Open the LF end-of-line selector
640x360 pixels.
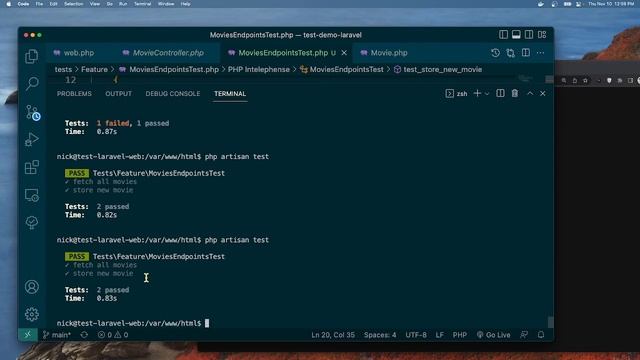click(x=440, y=335)
